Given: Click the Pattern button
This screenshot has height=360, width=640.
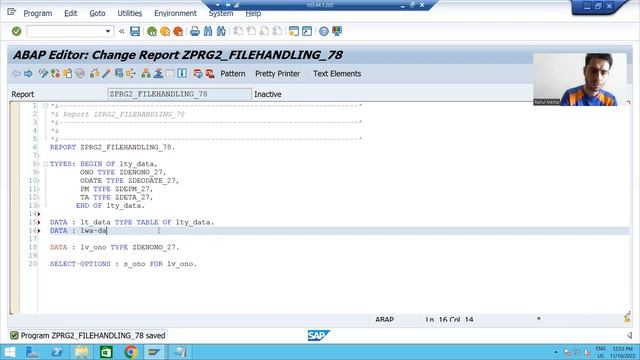Looking at the screenshot, I should point(233,73).
